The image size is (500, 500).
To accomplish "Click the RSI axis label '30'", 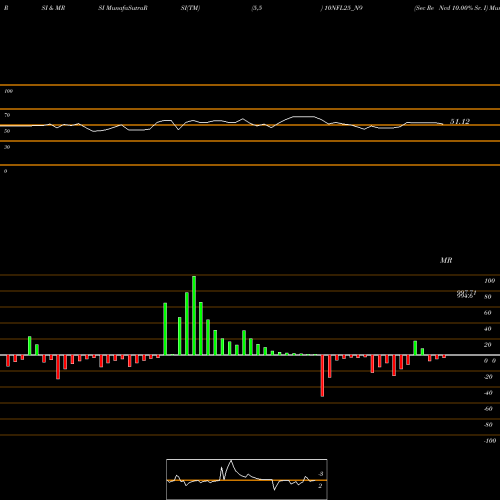I will click(x=7, y=147).
